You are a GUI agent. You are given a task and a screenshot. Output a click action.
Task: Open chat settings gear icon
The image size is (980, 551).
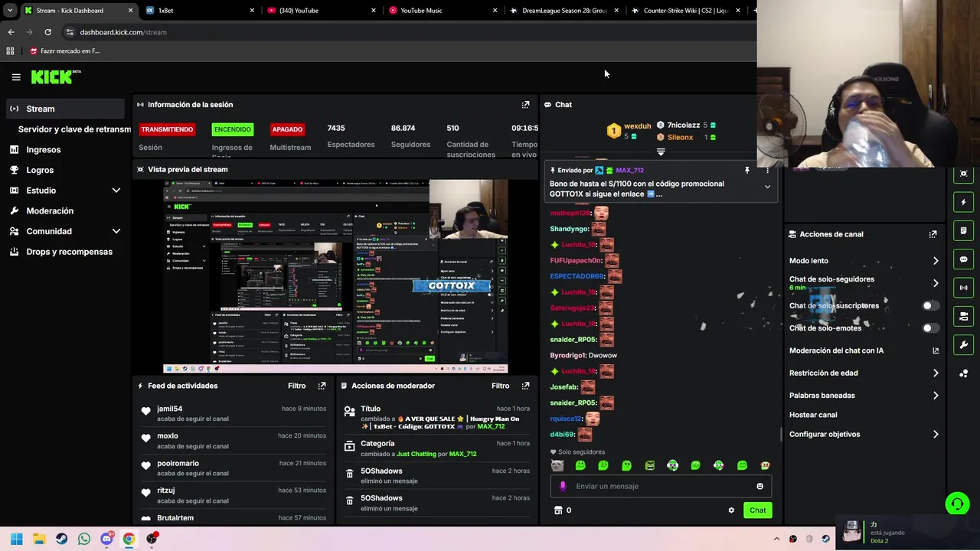coord(731,510)
